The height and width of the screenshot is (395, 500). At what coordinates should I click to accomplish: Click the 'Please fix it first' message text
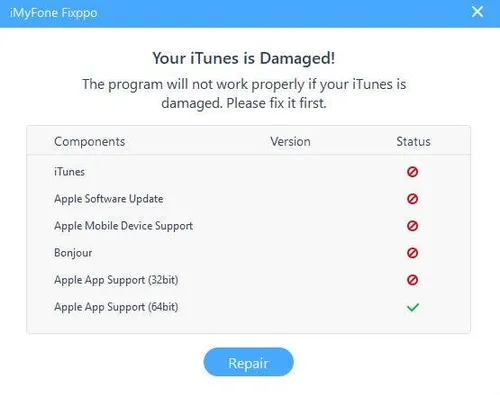point(276,103)
